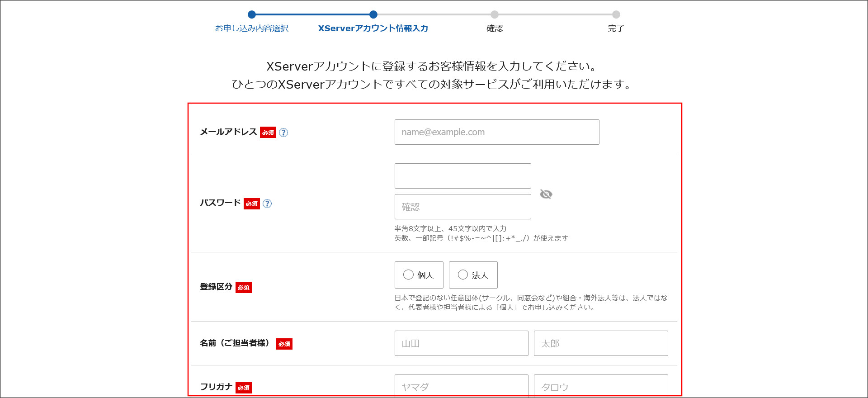Image resolution: width=868 pixels, height=398 pixels.
Task: Click the フリガナ label
Action: 216,387
